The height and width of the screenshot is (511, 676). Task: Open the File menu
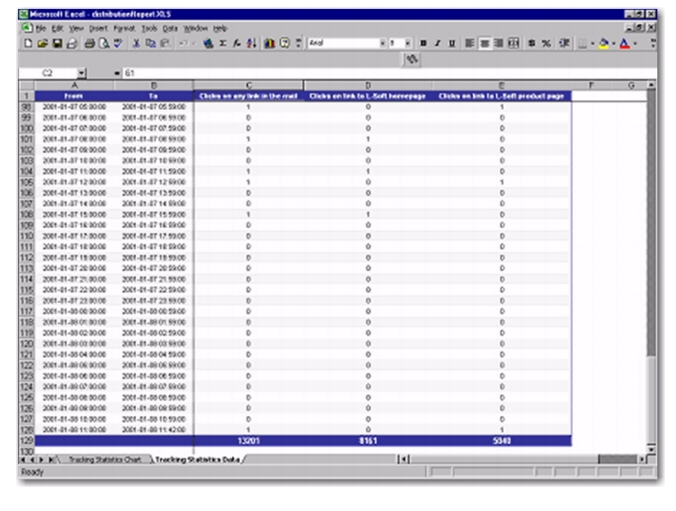tap(41, 29)
